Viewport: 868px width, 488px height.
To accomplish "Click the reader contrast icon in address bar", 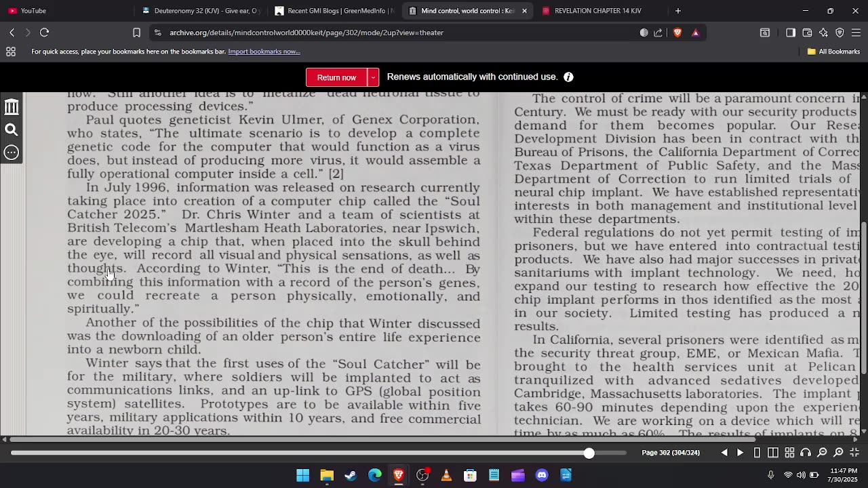I will [644, 33].
